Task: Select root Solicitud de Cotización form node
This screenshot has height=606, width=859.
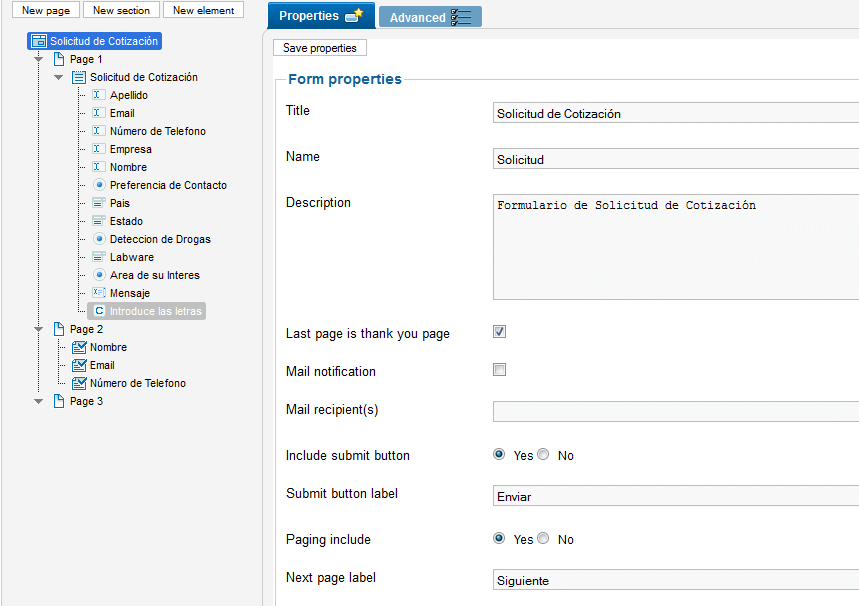Action: [94, 41]
